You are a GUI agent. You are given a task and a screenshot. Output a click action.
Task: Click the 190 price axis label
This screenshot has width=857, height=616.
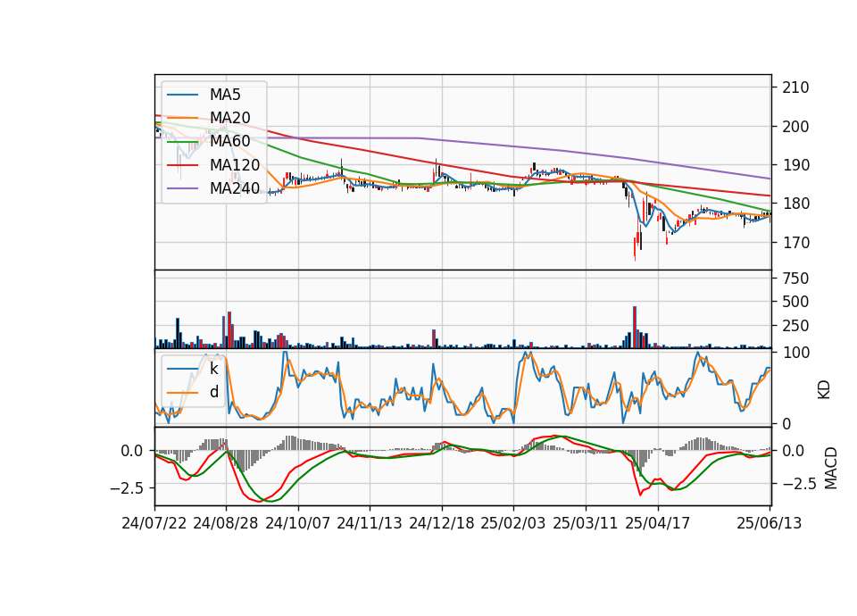pyautogui.click(x=795, y=165)
